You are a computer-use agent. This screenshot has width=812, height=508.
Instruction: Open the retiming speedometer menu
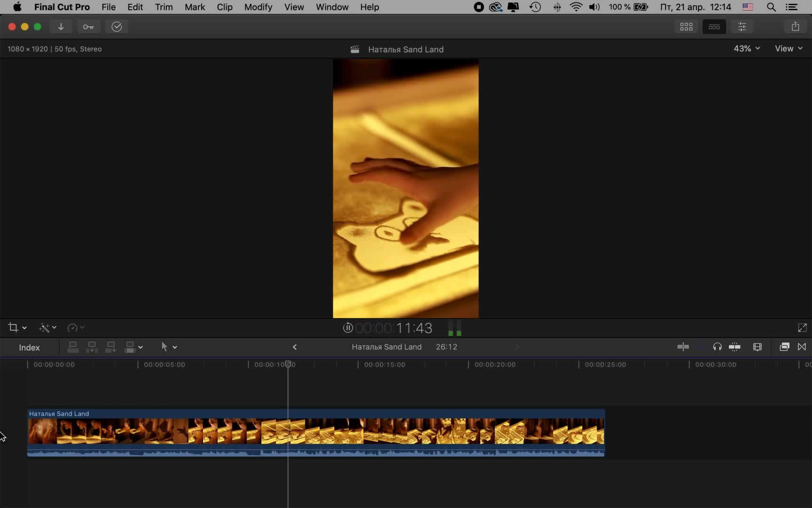tap(75, 327)
